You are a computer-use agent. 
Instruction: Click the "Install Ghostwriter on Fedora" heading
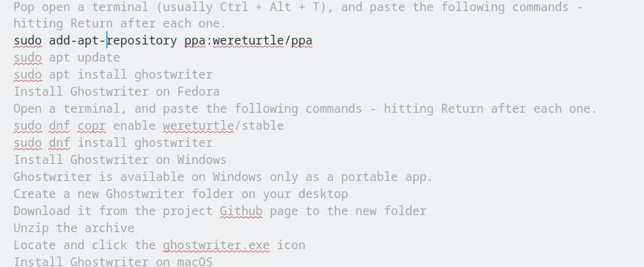(x=116, y=91)
